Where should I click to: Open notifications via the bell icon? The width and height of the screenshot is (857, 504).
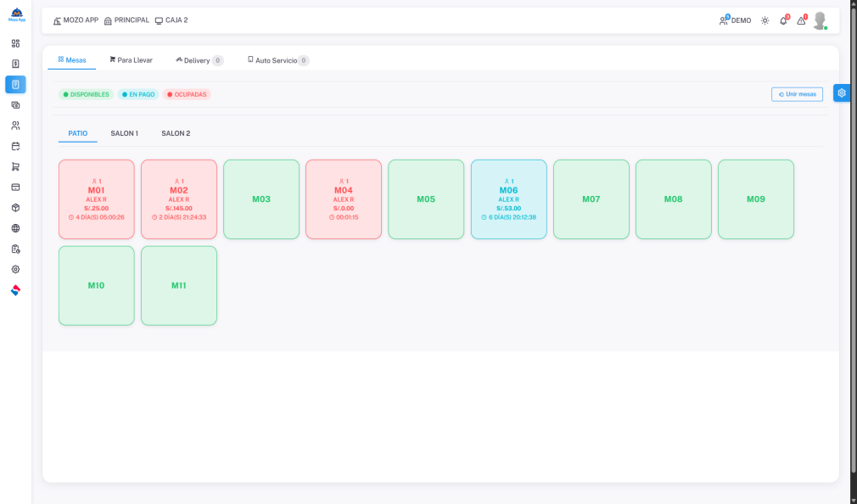(x=783, y=20)
